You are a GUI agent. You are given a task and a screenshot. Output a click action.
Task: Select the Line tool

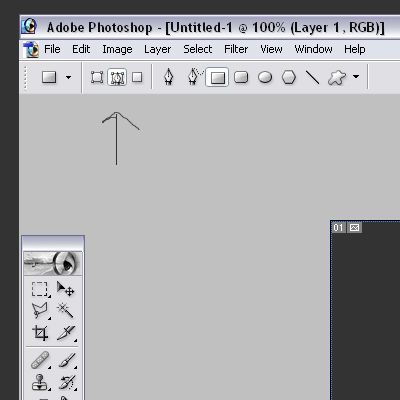pyautogui.click(x=312, y=77)
